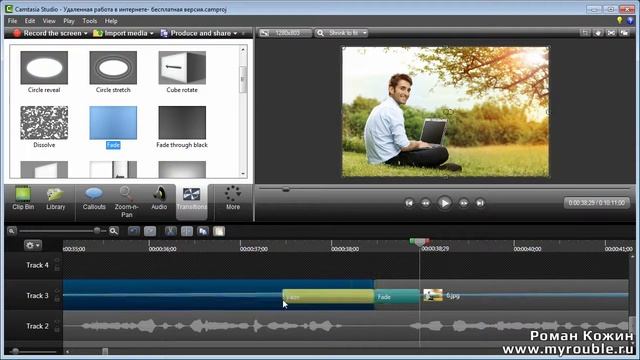Expand Record the screen dropdown arrow
Image resolution: width=640 pixels, height=360 pixels.
pos(86,33)
